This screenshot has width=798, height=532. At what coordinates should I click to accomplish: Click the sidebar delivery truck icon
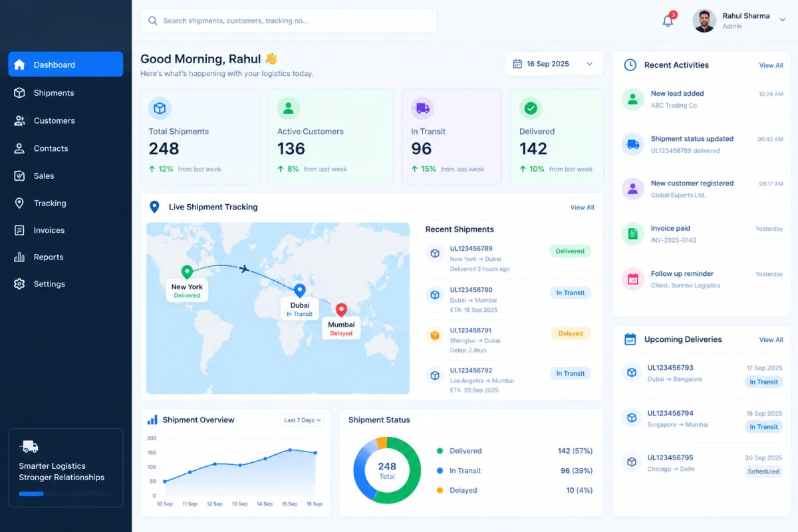pyautogui.click(x=29, y=447)
